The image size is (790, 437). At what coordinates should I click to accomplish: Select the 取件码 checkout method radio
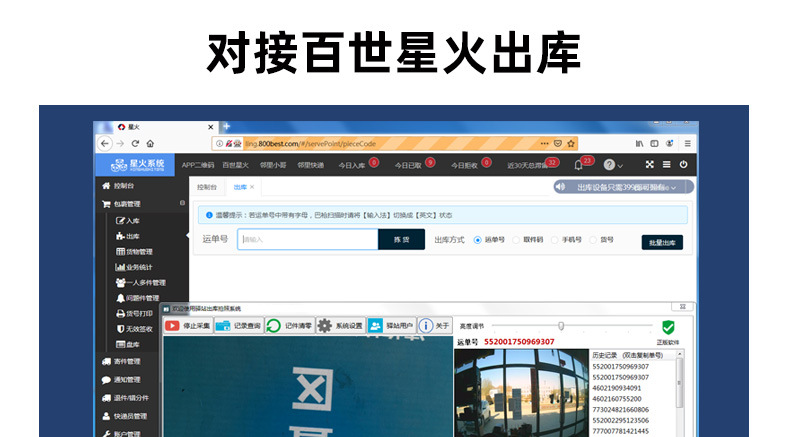(x=516, y=240)
